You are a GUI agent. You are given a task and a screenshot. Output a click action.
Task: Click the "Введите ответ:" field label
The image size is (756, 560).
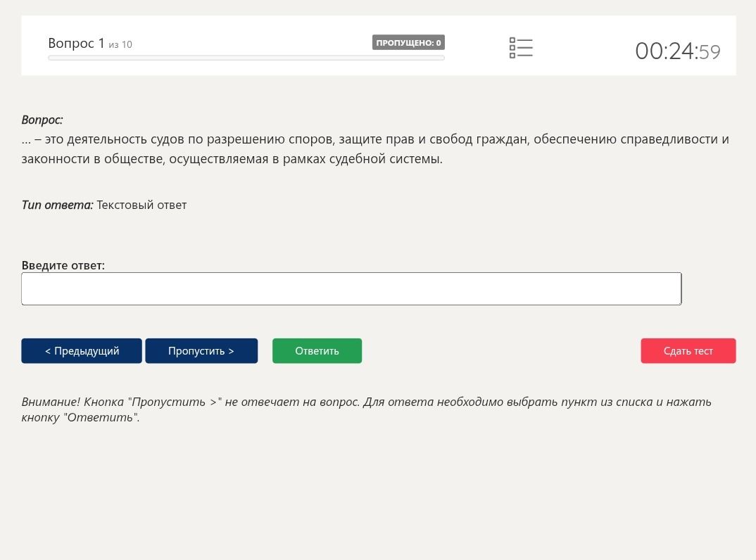[x=63, y=265]
